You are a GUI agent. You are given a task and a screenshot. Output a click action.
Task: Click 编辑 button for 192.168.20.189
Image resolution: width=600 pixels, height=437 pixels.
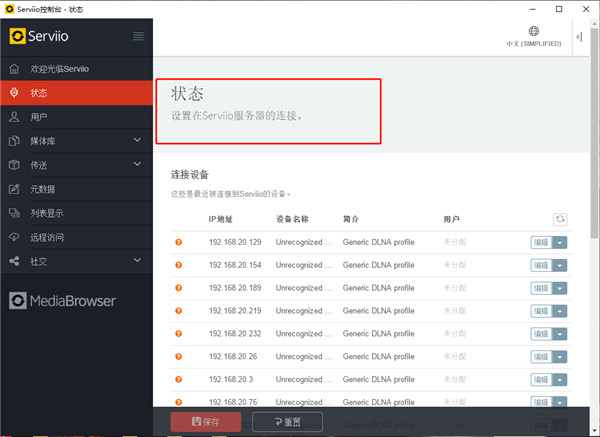coord(541,288)
